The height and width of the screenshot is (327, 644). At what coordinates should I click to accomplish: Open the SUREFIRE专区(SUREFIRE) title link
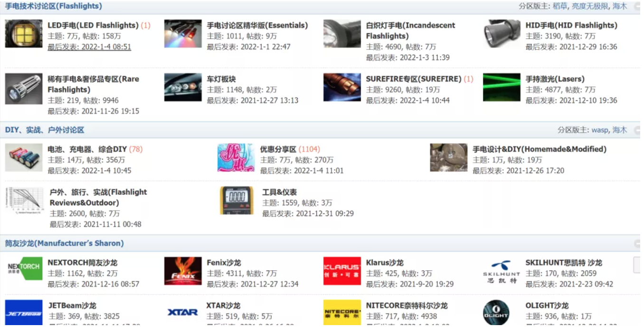tap(414, 79)
